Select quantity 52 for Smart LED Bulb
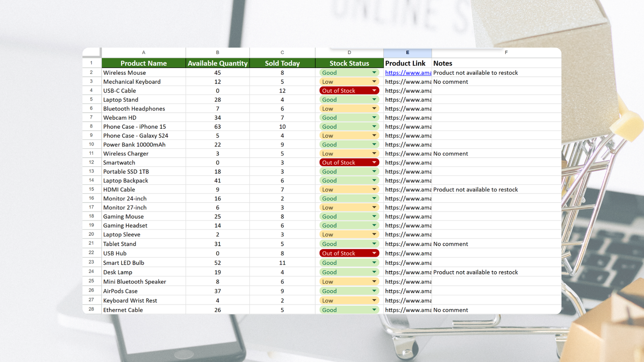The height and width of the screenshot is (362, 644). (218, 263)
